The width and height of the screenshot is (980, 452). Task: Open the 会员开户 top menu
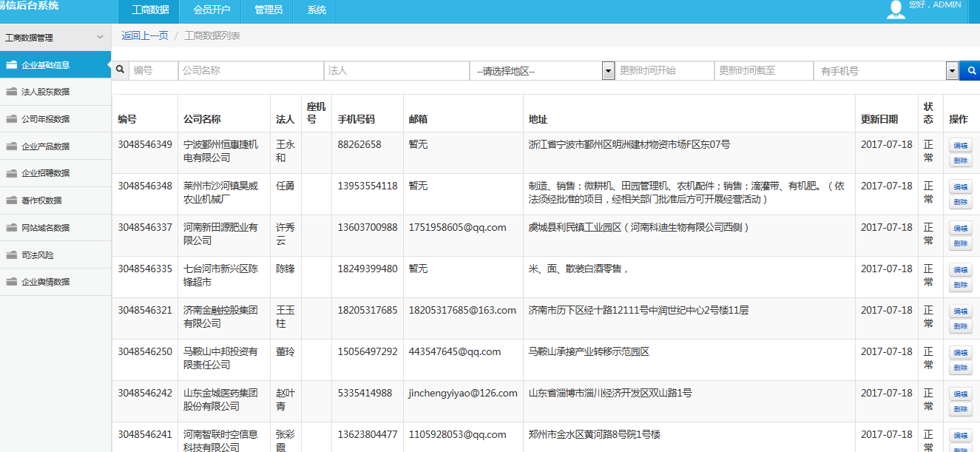(x=212, y=10)
